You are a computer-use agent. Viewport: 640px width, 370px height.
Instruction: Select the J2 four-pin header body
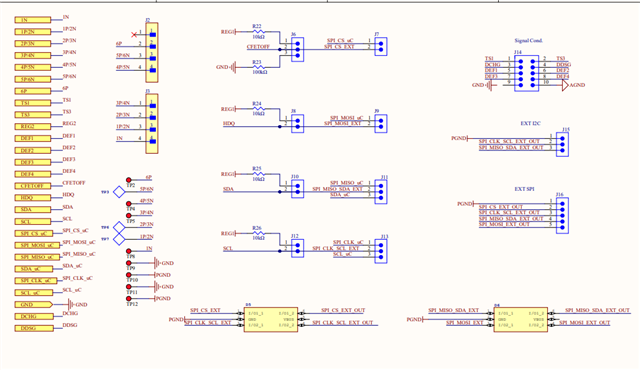point(152,52)
